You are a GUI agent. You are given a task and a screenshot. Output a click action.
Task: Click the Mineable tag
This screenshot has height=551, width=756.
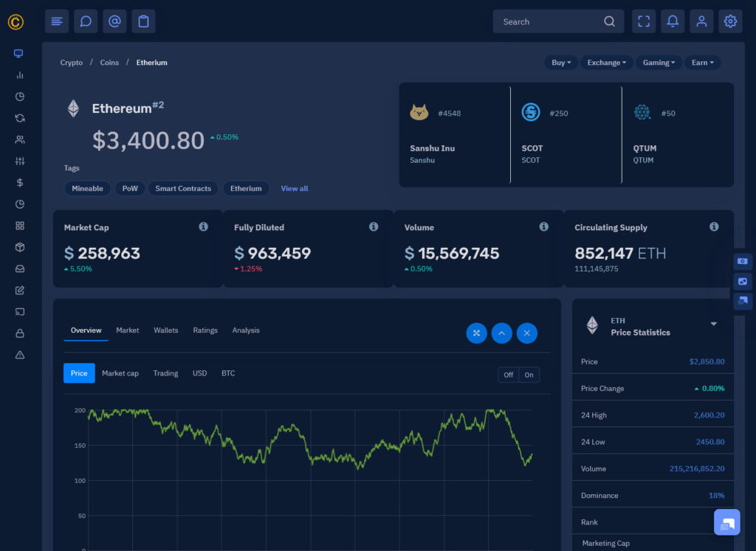(x=87, y=188)
